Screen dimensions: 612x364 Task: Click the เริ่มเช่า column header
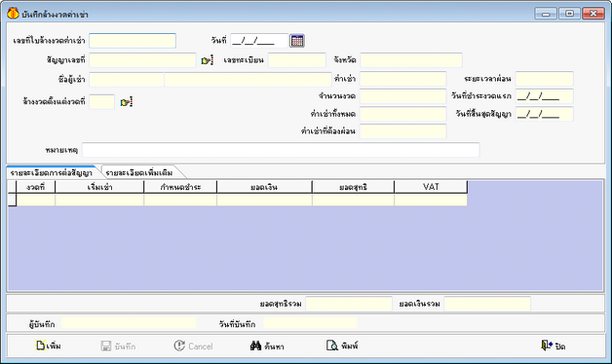click(99, 187)
